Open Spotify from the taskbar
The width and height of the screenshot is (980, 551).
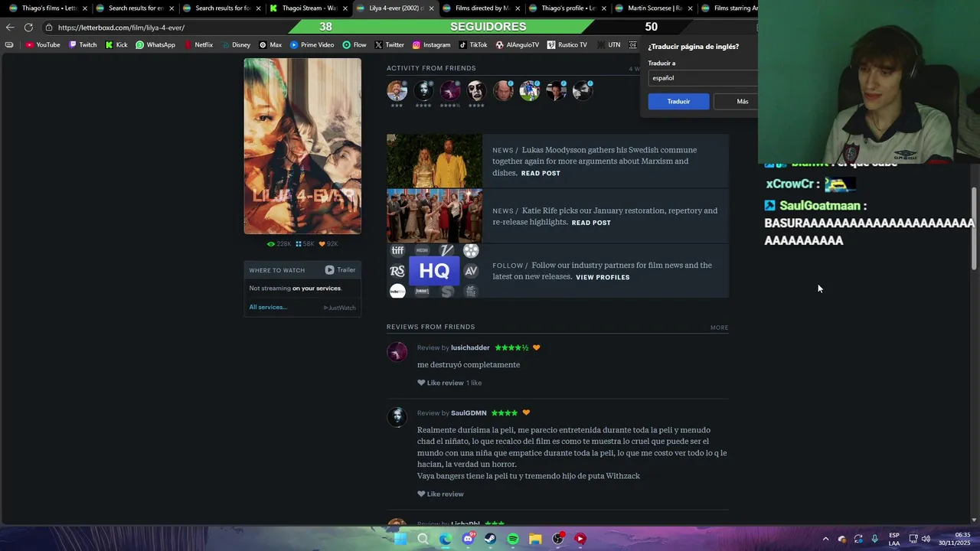(513, 539)
